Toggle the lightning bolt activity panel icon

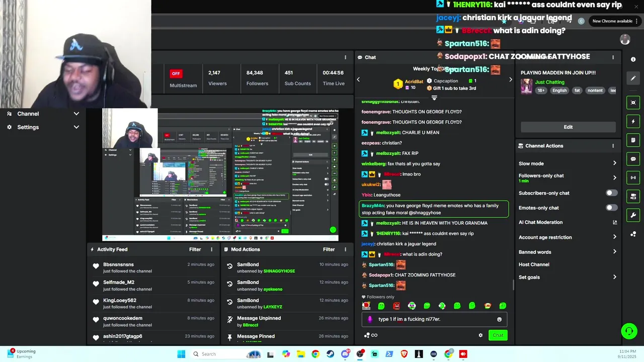pyautogui.click(x=633, y=121)
